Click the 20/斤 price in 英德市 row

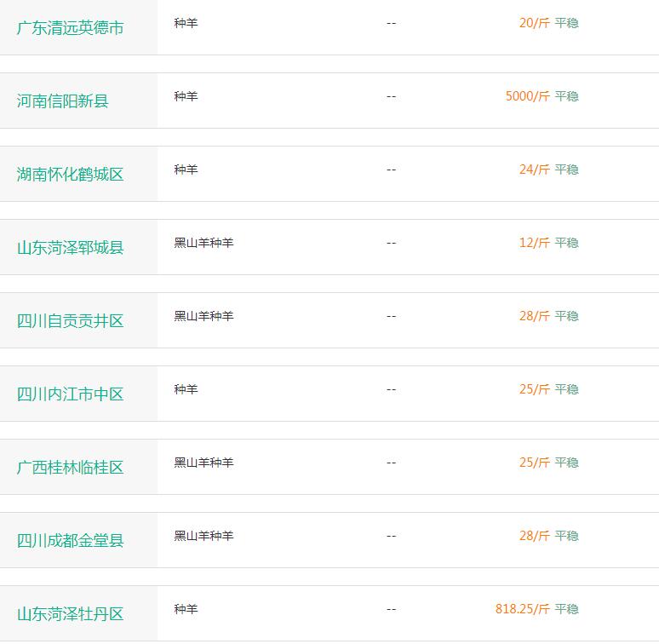click(535, 23)
